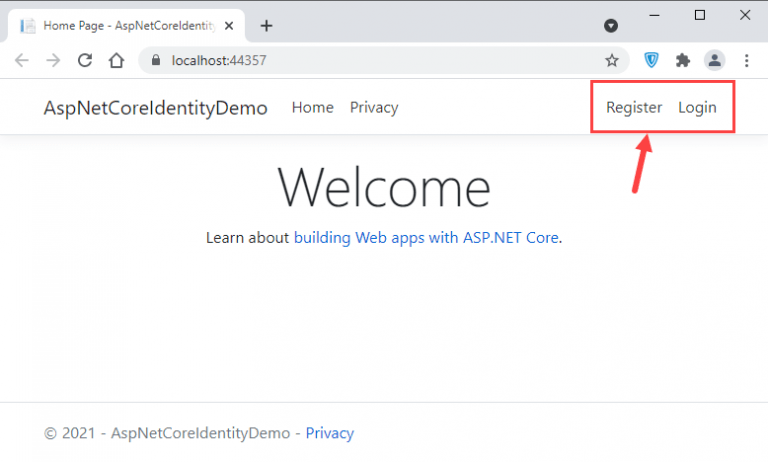This screenshot has height=462, width=768.
Task: Open Home in the navbar
Action: (312, 108)
